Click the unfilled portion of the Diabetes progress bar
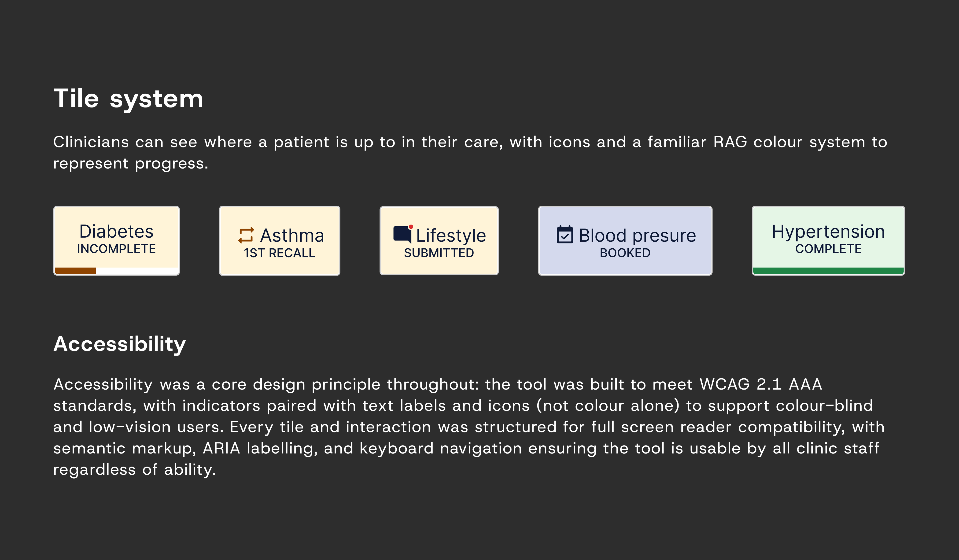The image size is (959, 560). point(137,271)
